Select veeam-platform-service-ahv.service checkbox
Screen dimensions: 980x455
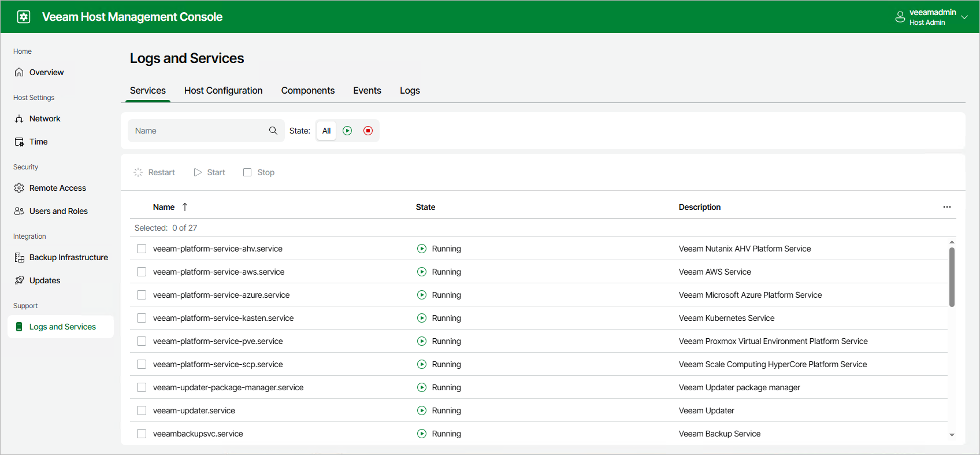click(142, 249)
